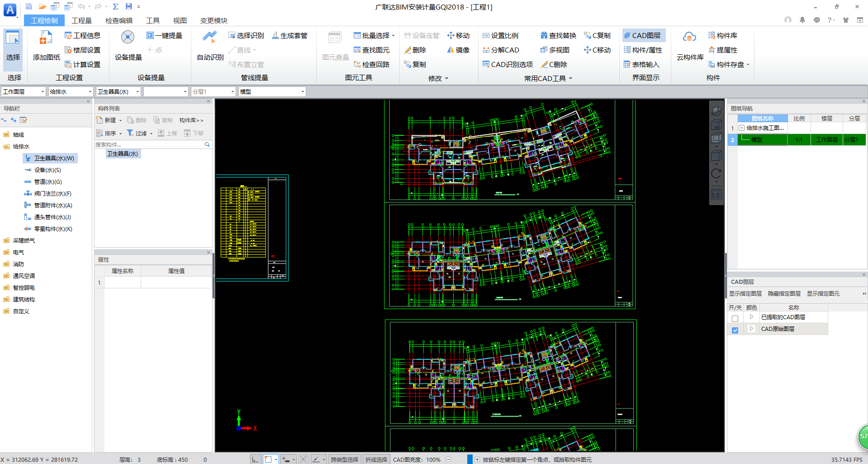The image size is (868, 464).
Task: Click the 搜索构件 search field
Action: point(148,144)
